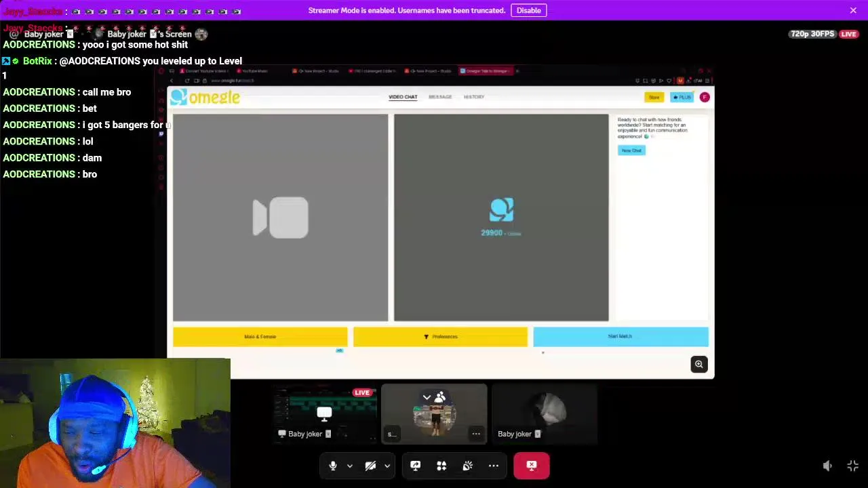
Task: Click the exit fullscreen icon
Action: pos(853,466)
